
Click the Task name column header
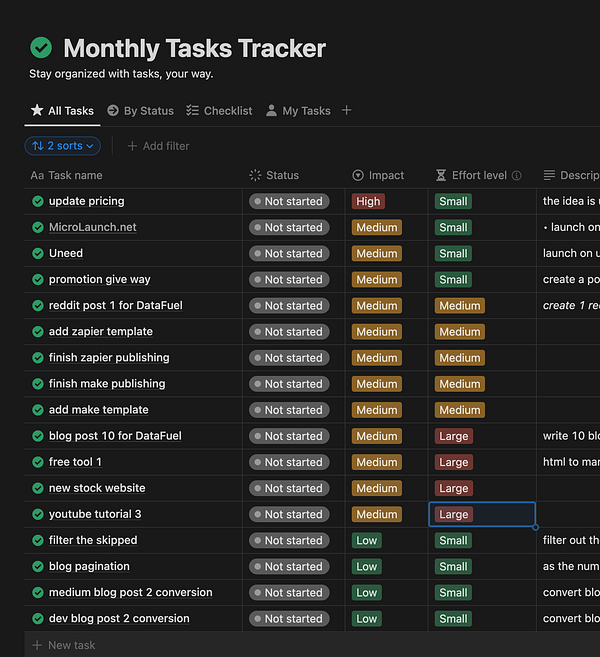click(75, 175)
